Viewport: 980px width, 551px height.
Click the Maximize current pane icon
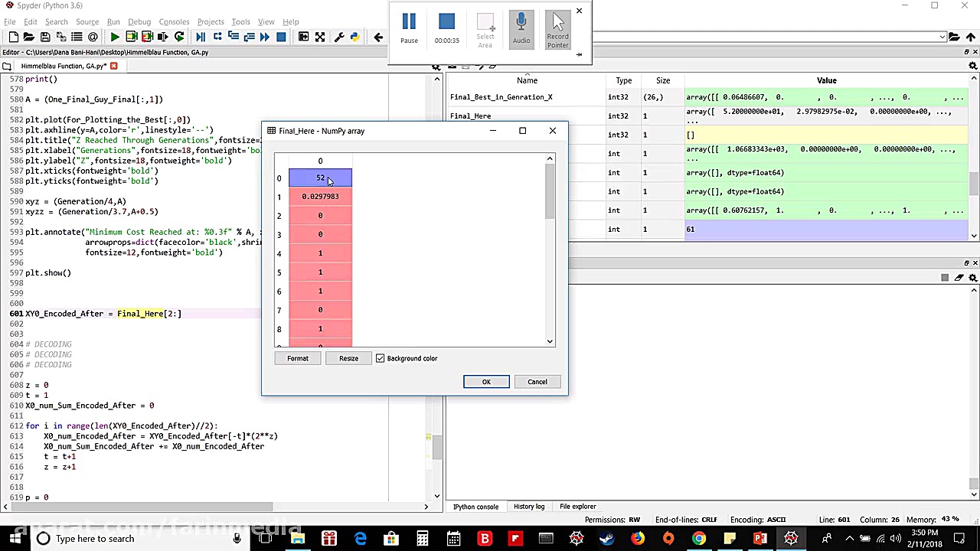320,37
